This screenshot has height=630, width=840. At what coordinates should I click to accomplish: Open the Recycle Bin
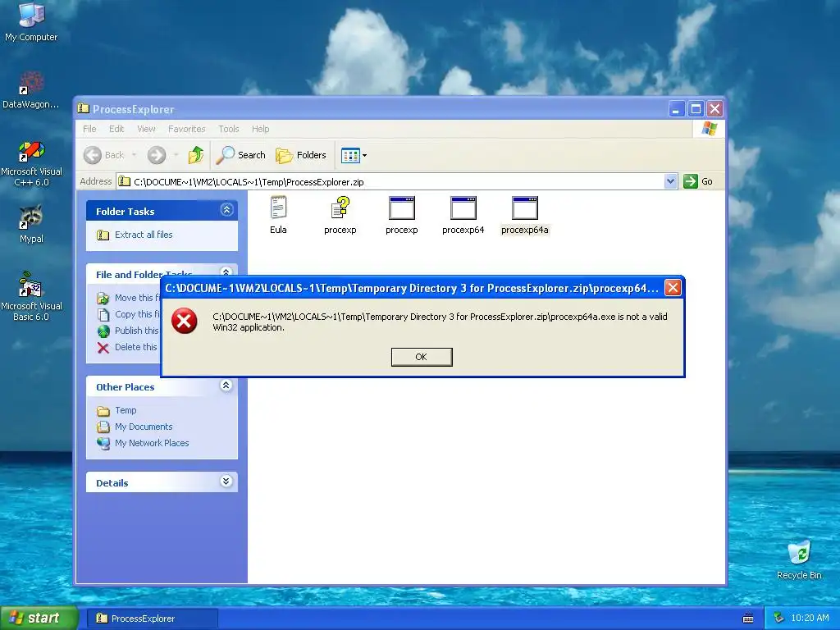(799, 559)
